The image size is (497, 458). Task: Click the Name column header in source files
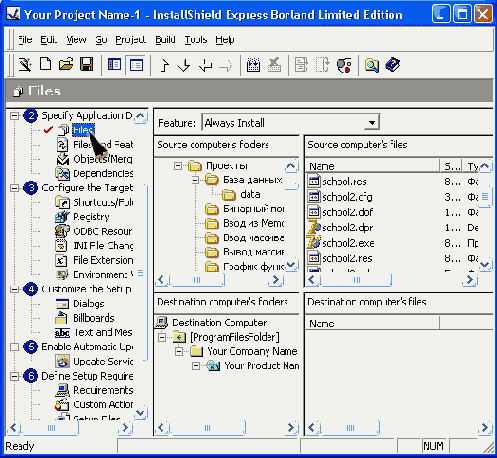pos(373,166)
